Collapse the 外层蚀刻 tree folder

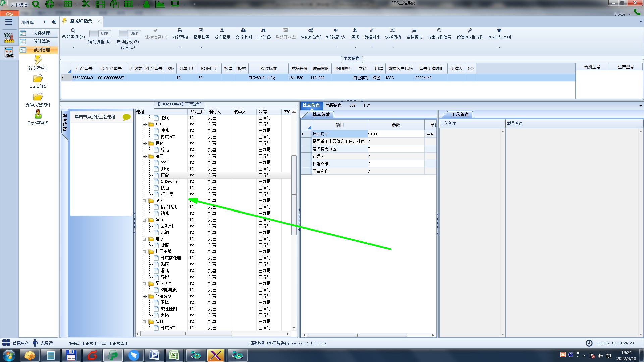(144, 296)
